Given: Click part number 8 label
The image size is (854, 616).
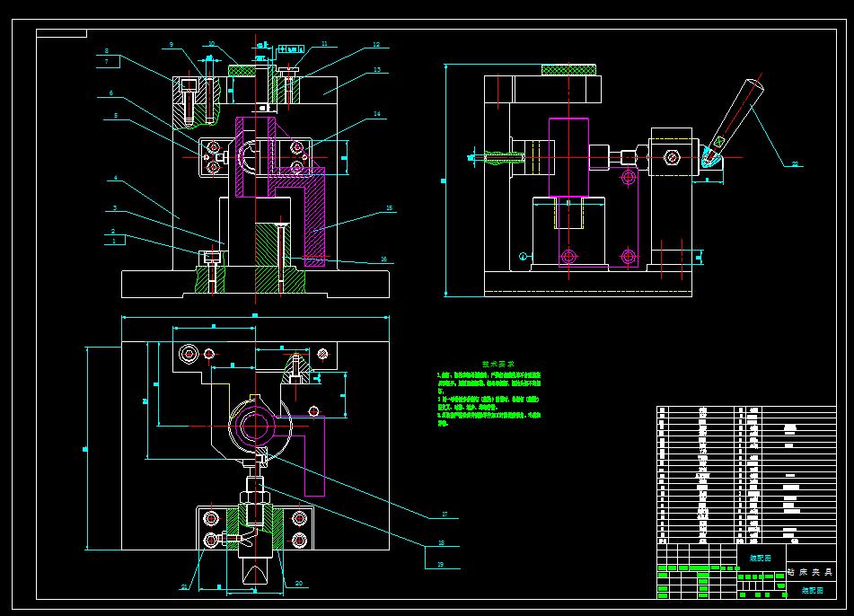Looking at the screenshot, I should 107,52.
